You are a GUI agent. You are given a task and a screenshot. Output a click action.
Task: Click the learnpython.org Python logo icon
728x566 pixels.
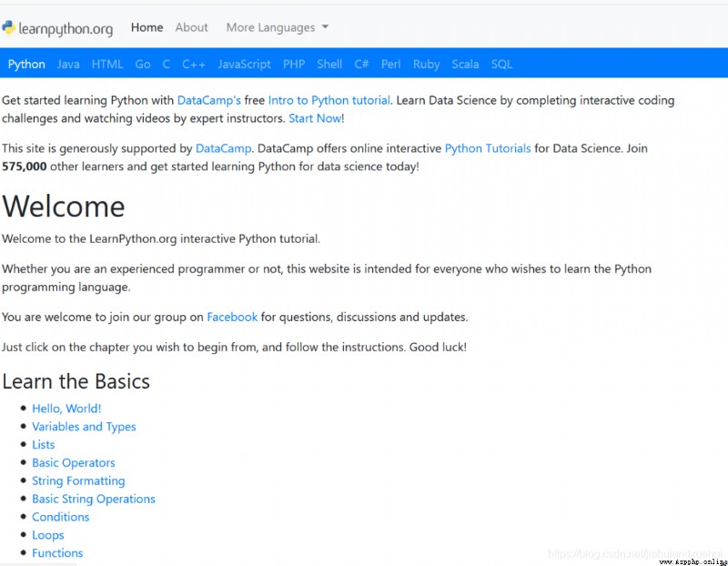point(8,27)
